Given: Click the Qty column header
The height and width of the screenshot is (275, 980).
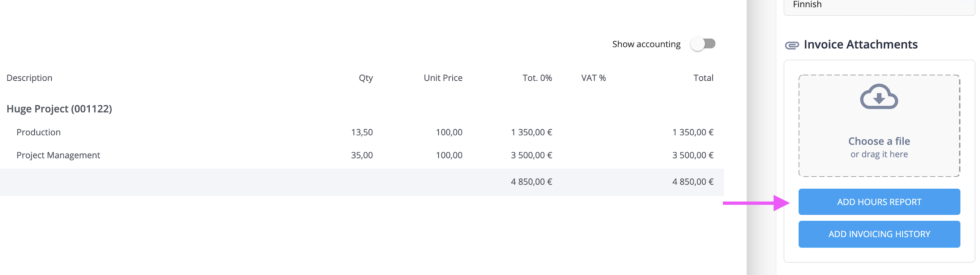Looking at the screenshot, I should pos(366,78).
